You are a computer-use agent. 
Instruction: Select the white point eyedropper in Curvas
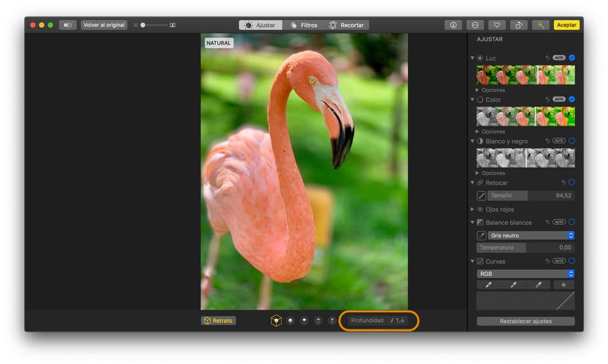538,285
